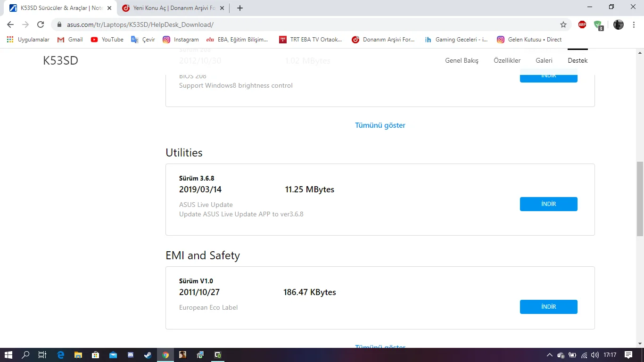Reload the ASUS support page
The width and height of the screenshot is (644, 362).
tap(41, 25)
